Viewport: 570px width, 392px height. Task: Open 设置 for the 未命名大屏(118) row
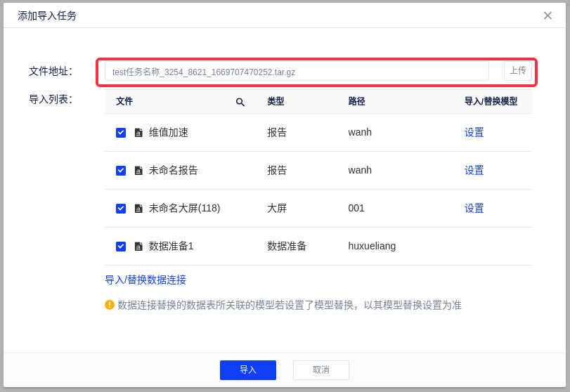pos(474,209)
